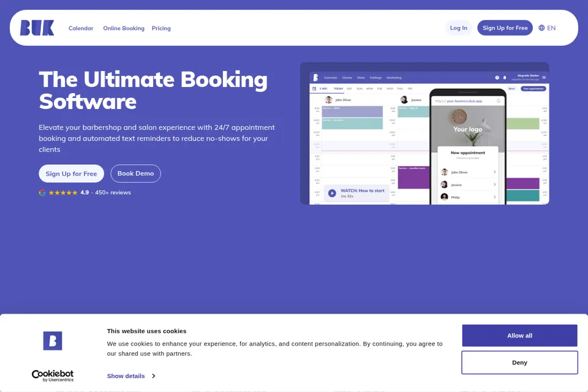588x392 pixels.
Task: Click the BUK logo in header
Action: click(37, 28)
